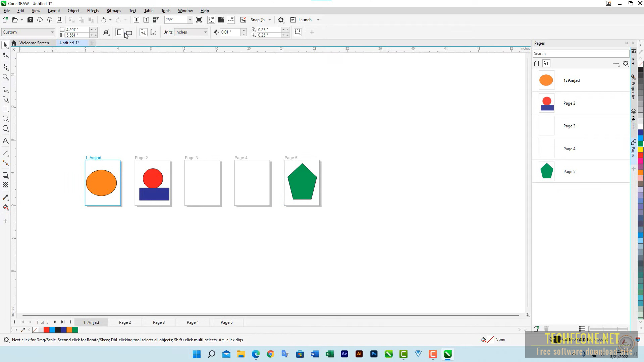Viewport: 644px width, 362px height.
Task: Open the zoom level dropdown
Action: pyautogui.click(x=190, y=19)
